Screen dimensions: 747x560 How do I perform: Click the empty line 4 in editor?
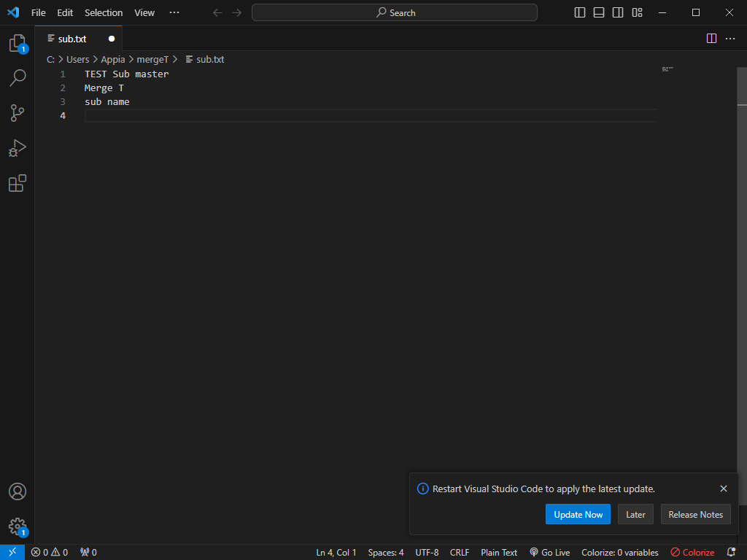pyautogui.click(x=371, y=116)
